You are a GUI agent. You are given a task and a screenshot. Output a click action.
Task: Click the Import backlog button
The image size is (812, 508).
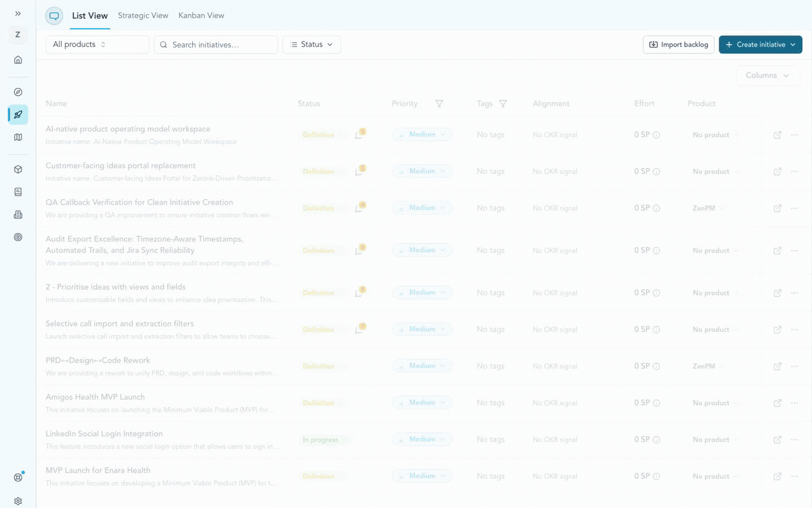[x=678, y=45]
